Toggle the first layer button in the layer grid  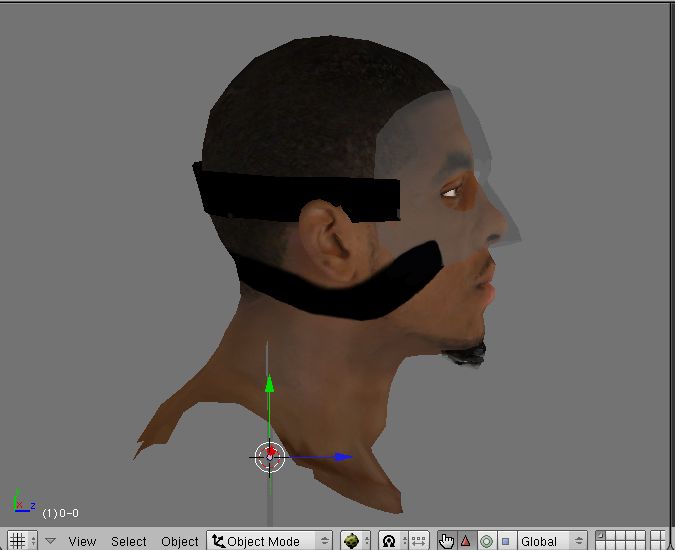pyautogui.click(x=601, y=536)
